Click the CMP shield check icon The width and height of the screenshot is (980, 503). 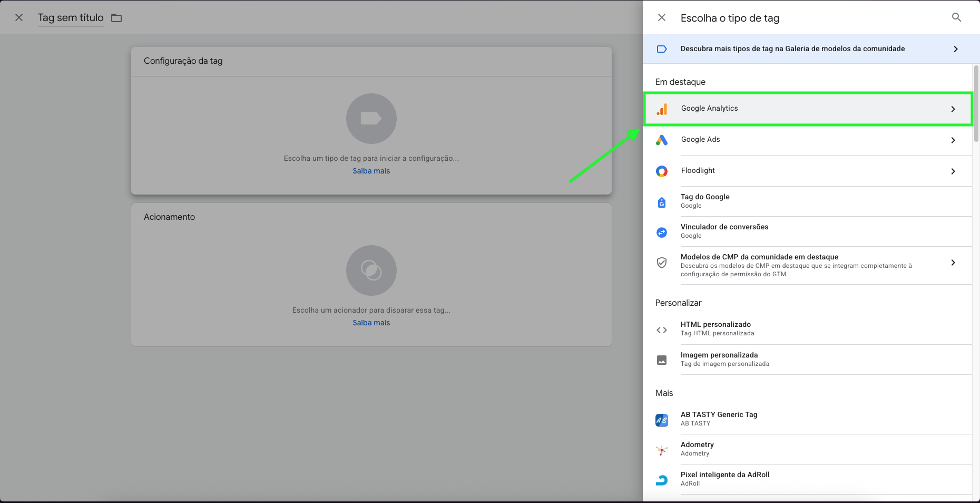662,263
